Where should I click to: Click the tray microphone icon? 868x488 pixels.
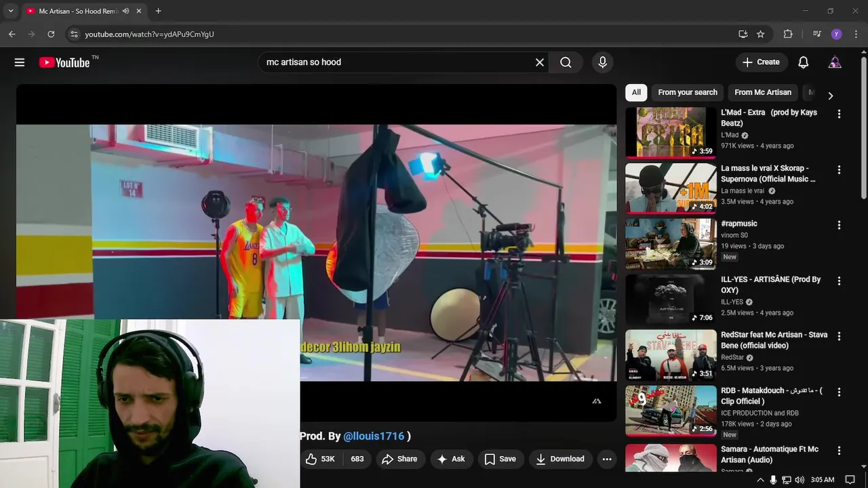point(773,480)
